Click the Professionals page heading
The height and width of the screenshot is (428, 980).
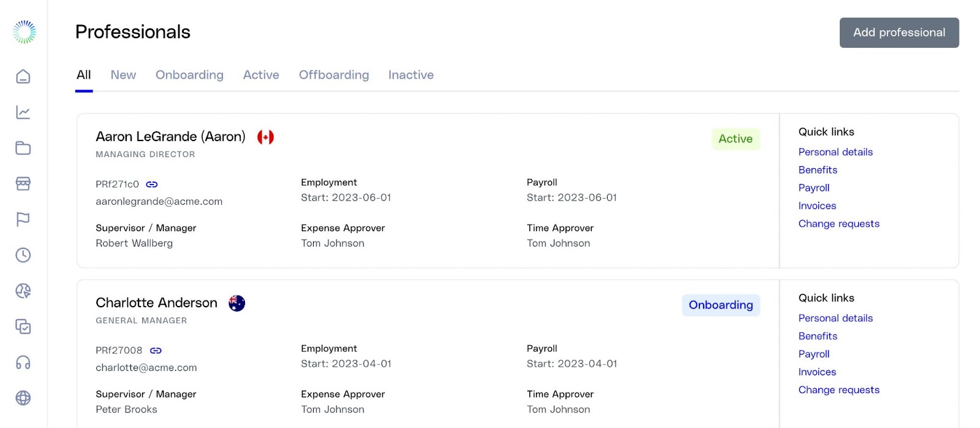(x=133, y=32)
